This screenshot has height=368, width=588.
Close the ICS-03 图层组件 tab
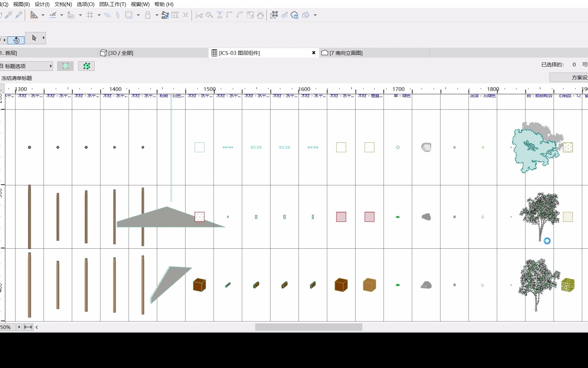coord(314,53)
